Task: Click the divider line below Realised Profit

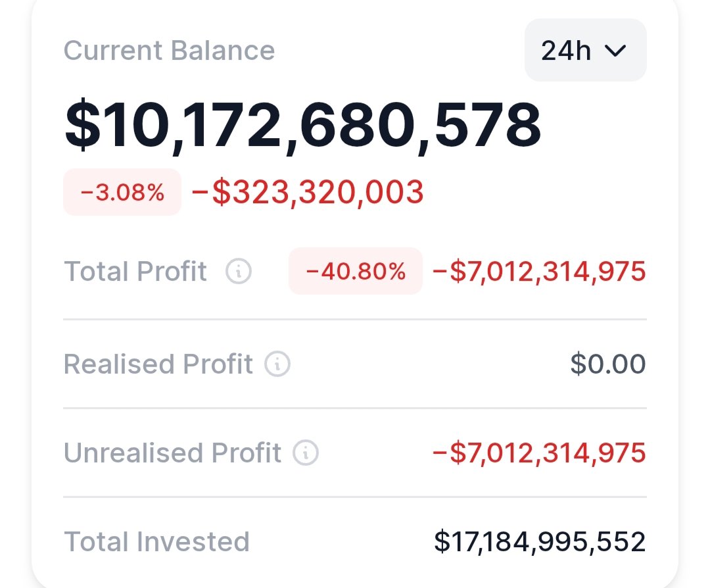Action: [355, 408]
